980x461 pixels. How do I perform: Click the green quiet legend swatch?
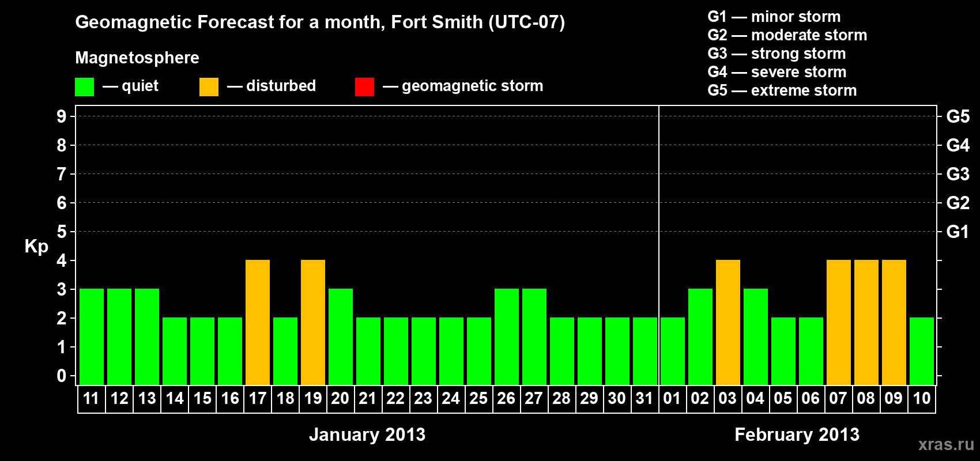click(84, 87)
